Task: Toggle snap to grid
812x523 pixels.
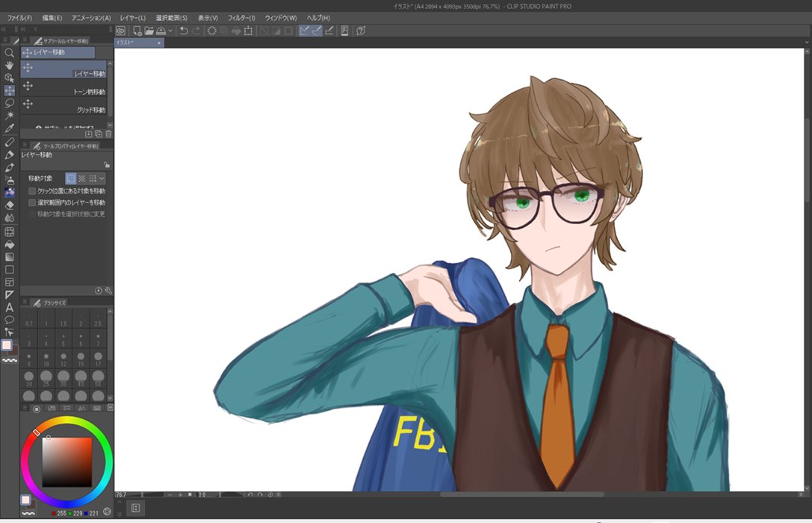Action: (x=329, y=31)
